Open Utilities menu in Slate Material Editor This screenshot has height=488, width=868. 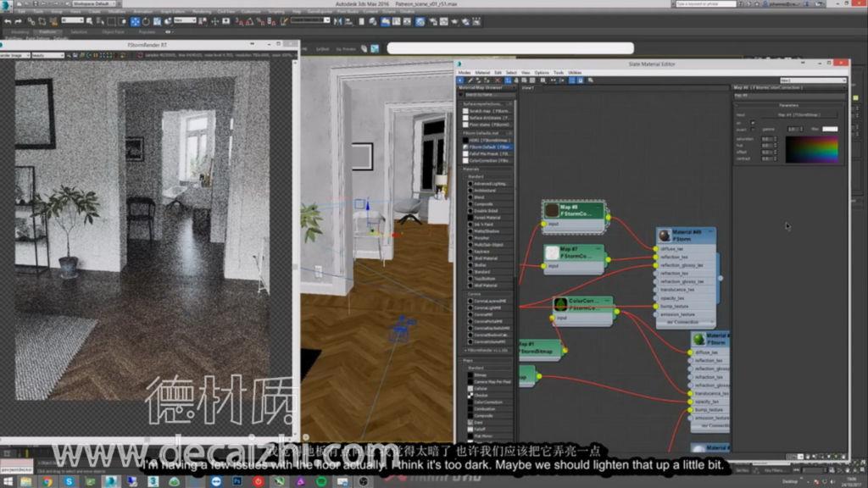click(x=575, y=73)
